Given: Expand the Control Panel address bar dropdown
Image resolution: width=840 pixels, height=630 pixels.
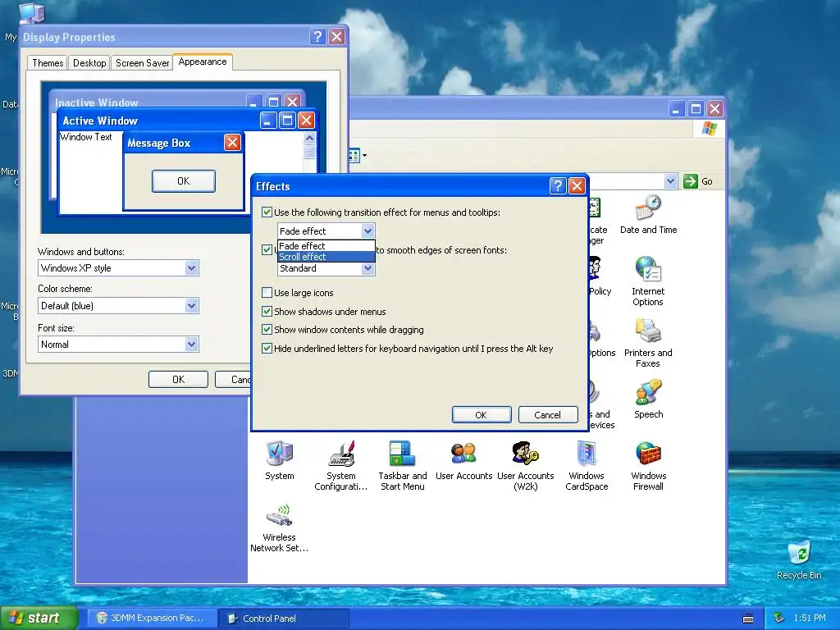Looking at the screenshot, I should (x=670, y=181).
